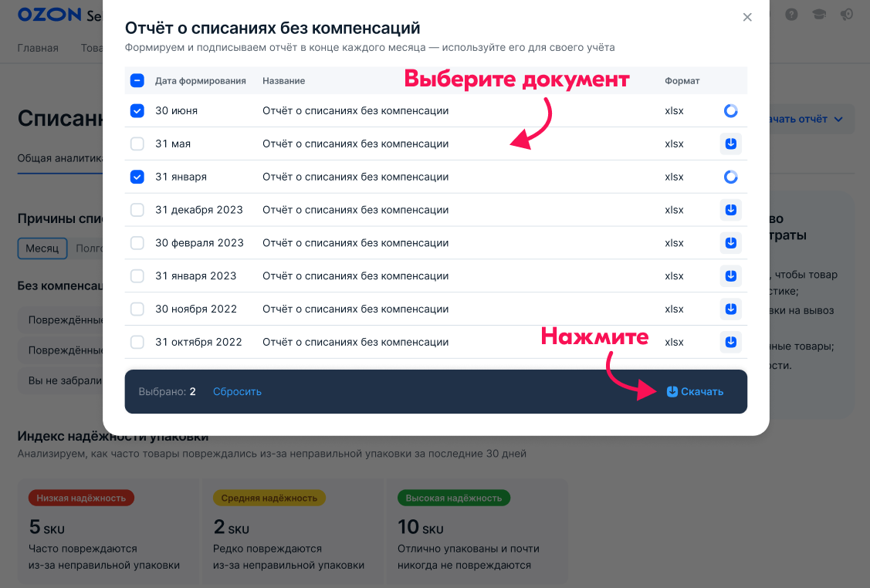The image size is (870, 588).
Task: Toggle the select-all header checkbox
Action: point(137,80)
